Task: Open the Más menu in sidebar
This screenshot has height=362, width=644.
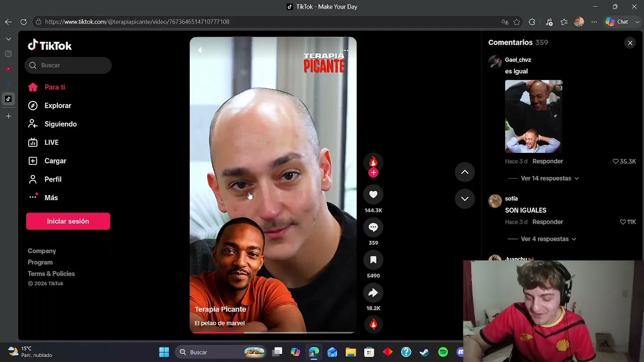Action: pyautogui.click(x=51, y=198)
